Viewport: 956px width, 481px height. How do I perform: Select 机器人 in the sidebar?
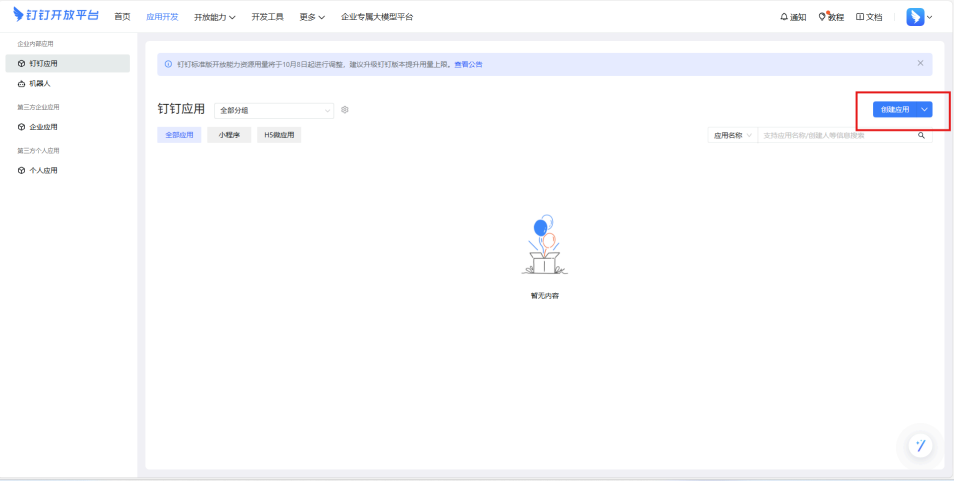click(39, 84)
